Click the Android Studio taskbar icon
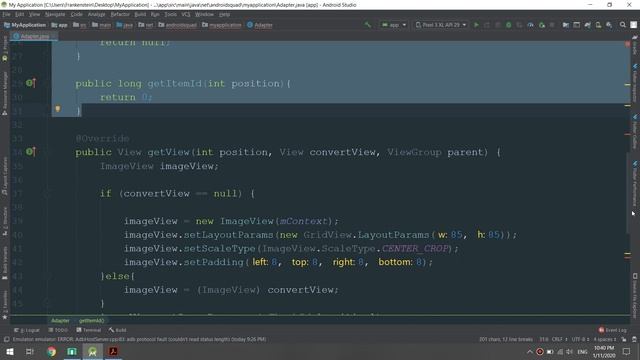This screenshot has width=640, height=360. (93, 351)
